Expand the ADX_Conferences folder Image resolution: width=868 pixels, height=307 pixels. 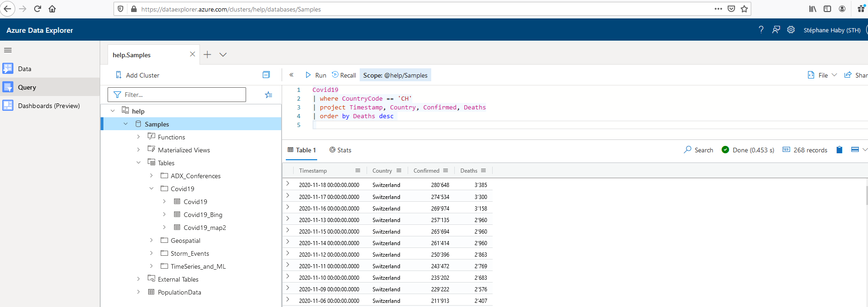pyautogui.click(x=151, y=175)
